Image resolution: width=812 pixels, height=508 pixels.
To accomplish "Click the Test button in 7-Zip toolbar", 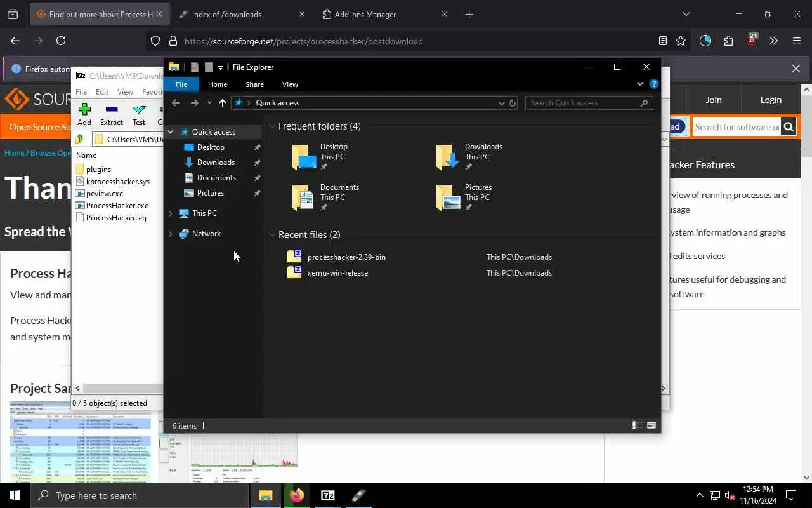I will click(x=139, y=115).
